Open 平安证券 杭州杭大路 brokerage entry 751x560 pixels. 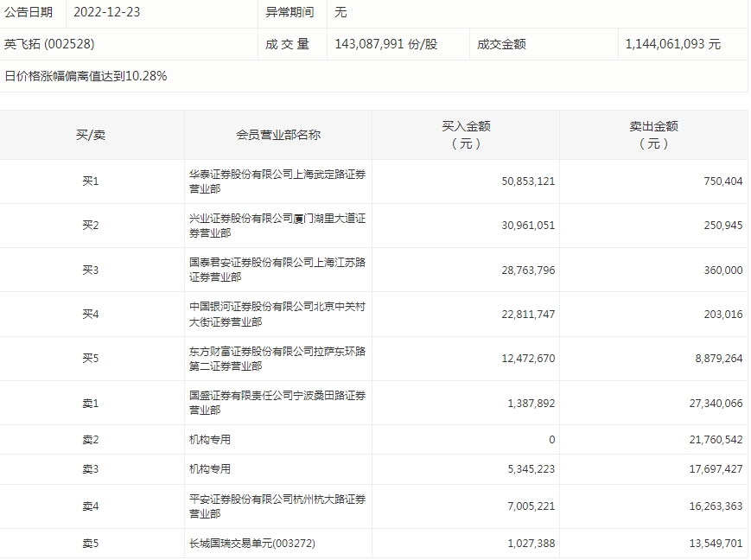pyautogui.click(x=277, y=506)
